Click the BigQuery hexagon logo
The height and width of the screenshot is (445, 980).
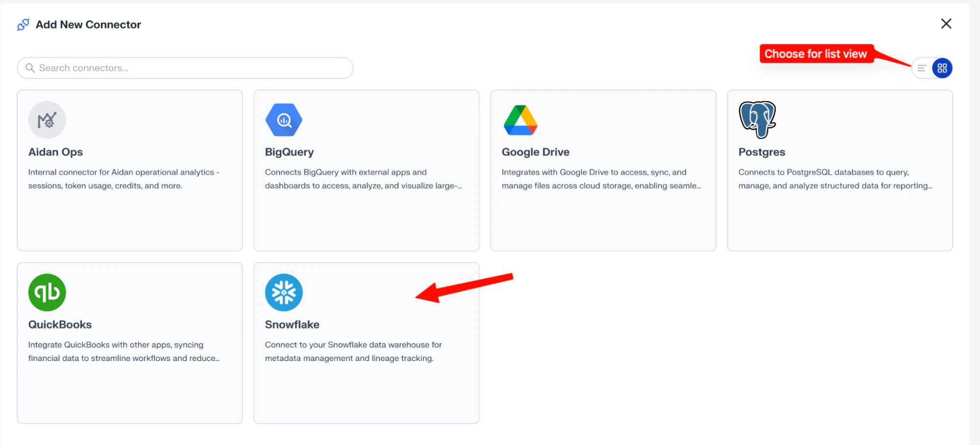tap(284, 120)
